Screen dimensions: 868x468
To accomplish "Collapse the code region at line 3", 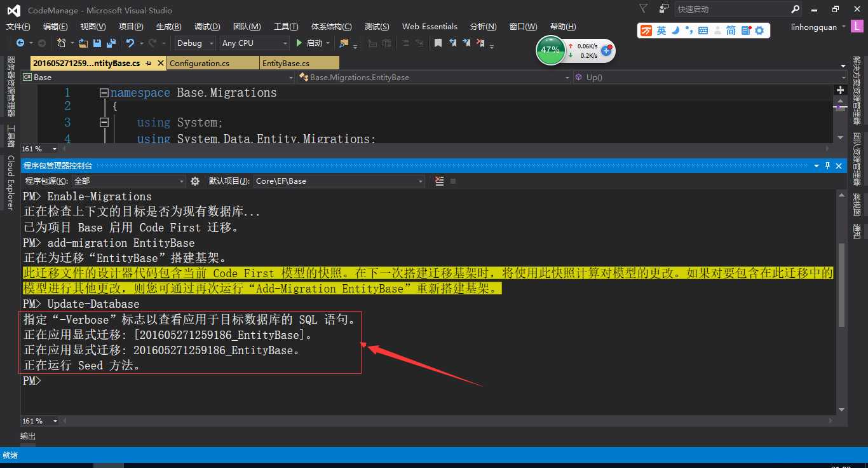I will point(105,122).
